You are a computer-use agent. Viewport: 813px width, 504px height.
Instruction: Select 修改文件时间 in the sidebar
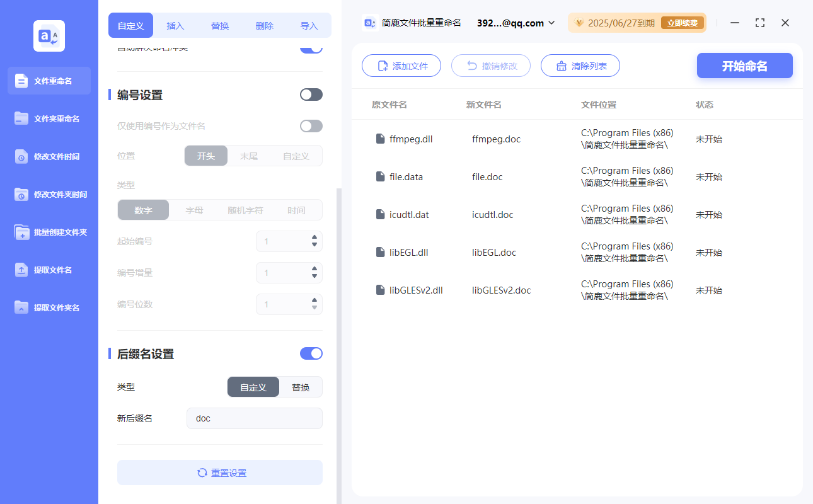point(49,156)
